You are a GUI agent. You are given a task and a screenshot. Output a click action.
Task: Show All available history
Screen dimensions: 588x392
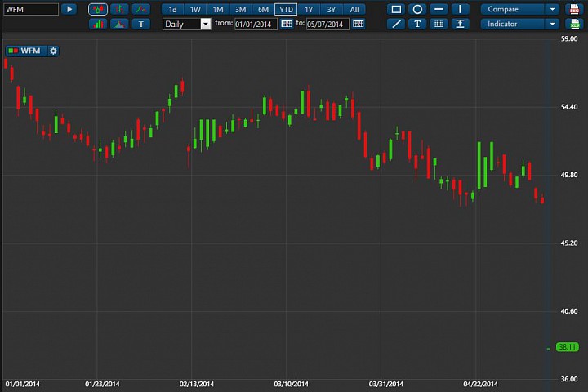(x=354, y=9)
